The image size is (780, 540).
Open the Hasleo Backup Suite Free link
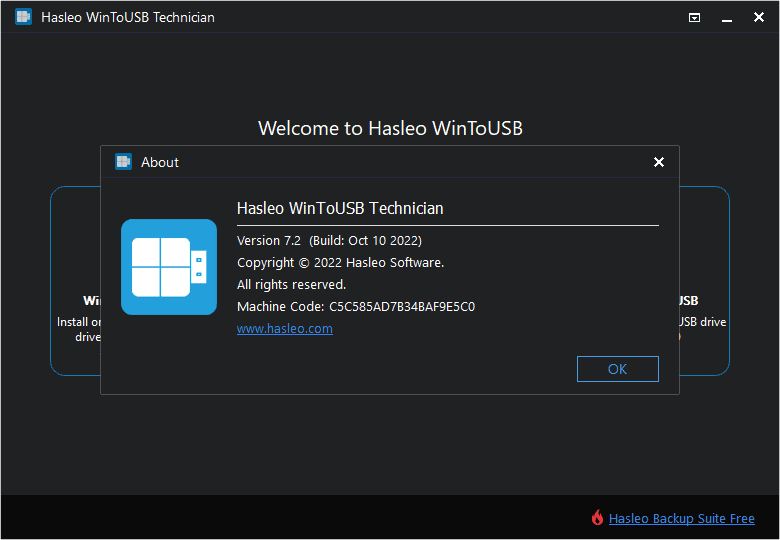(x=681, y=519)
